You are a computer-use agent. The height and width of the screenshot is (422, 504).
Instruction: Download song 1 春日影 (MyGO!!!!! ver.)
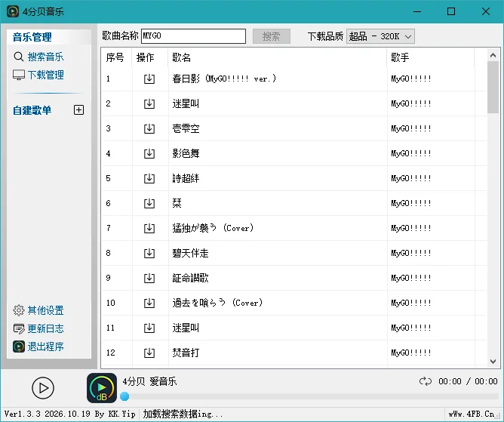pos(149,79)
